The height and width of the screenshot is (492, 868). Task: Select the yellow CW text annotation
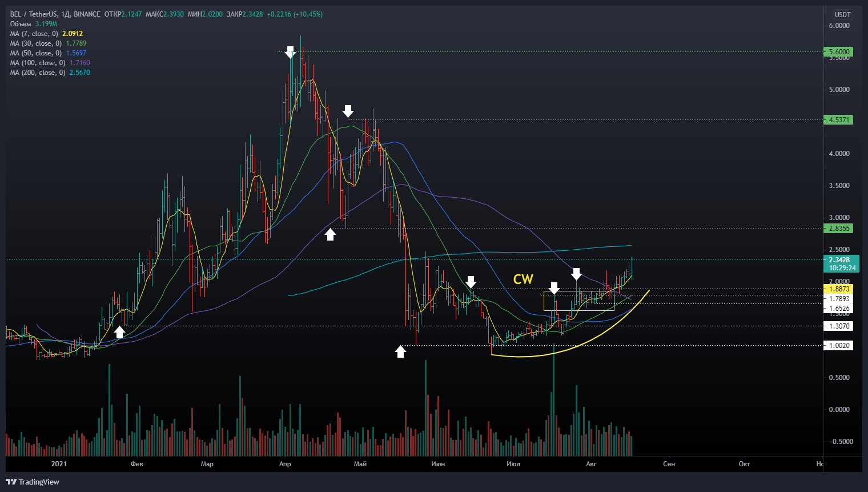[x=523, y=279]
